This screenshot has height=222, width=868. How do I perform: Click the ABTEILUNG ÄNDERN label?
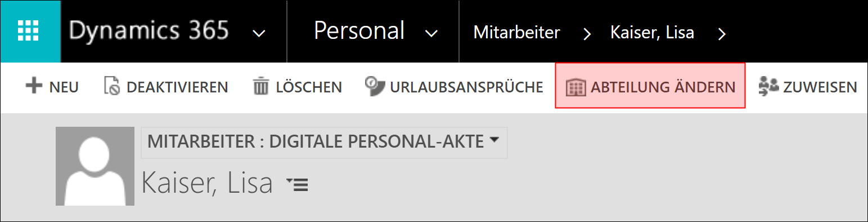point(663,87)
